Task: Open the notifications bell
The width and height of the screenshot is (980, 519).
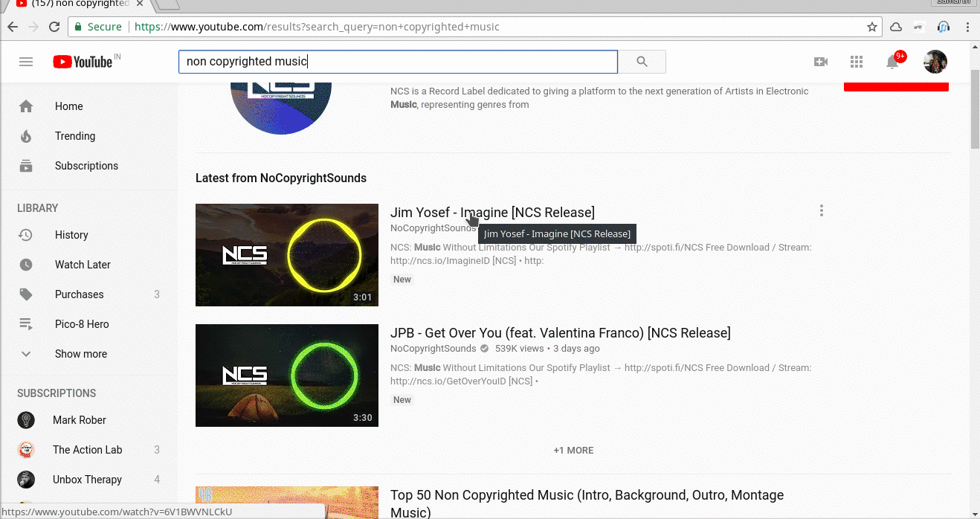Action: pos(893,62)
